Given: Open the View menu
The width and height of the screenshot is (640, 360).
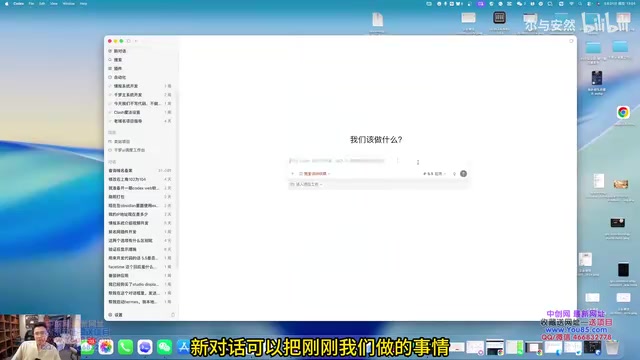Looking at the screenshot, I should (54, 4).
